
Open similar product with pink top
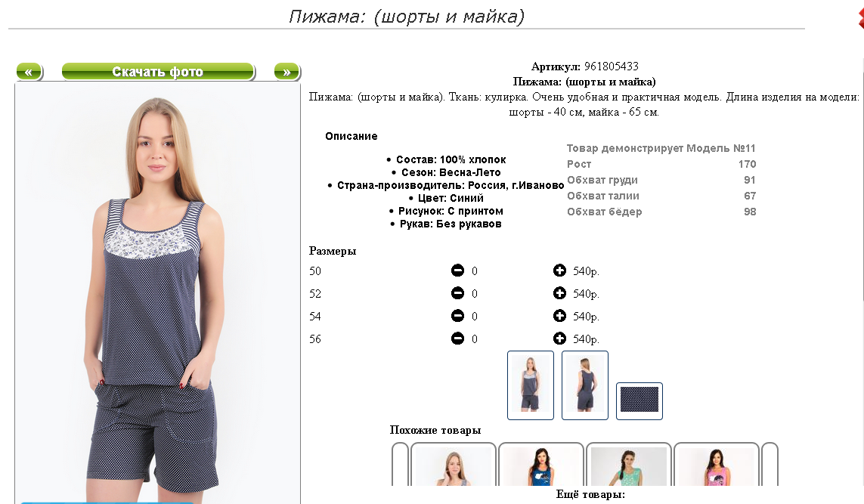pos(717,464)
